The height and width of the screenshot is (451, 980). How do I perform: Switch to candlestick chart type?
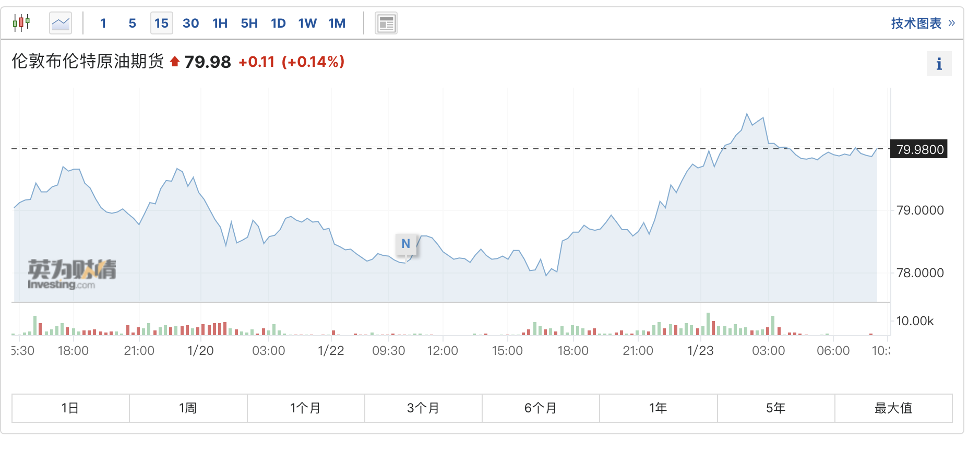[21, 23]
